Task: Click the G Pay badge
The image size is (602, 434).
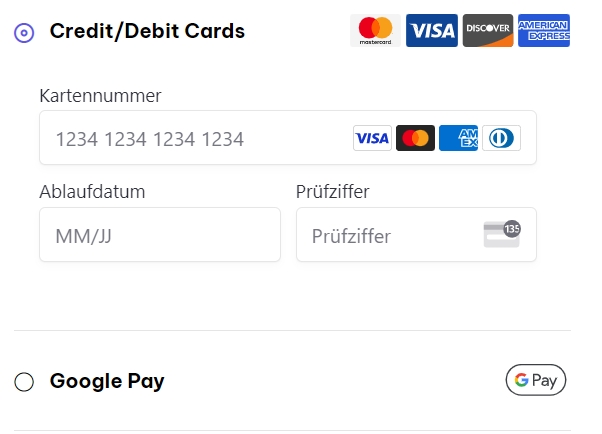Action: click(536, 380)
